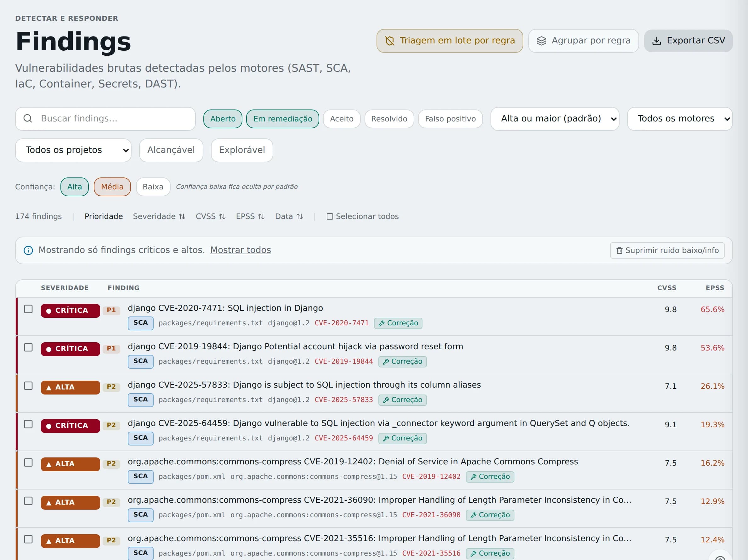Viewport: 748px width, 560px height.
Task: Select the CVE-2019-19844 finding checkbox
Action: click(28, 348)
